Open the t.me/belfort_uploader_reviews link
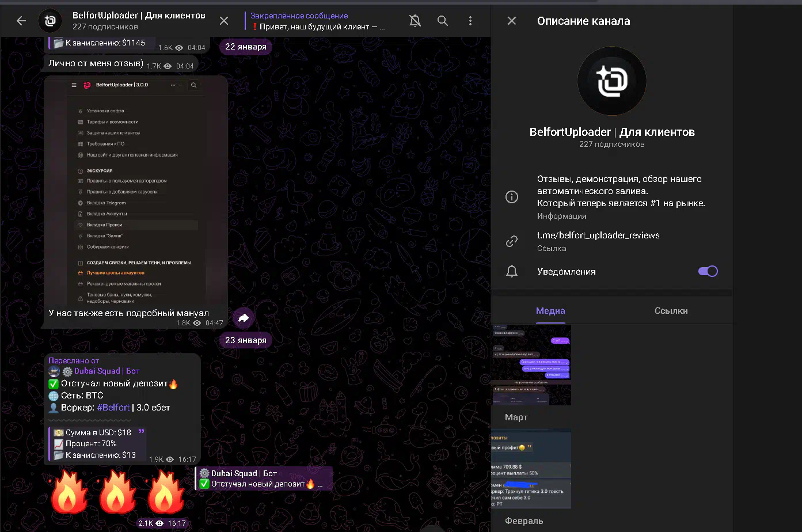This screenshot has height=532, width=802. pyautogui.click(x=598, y=235)
